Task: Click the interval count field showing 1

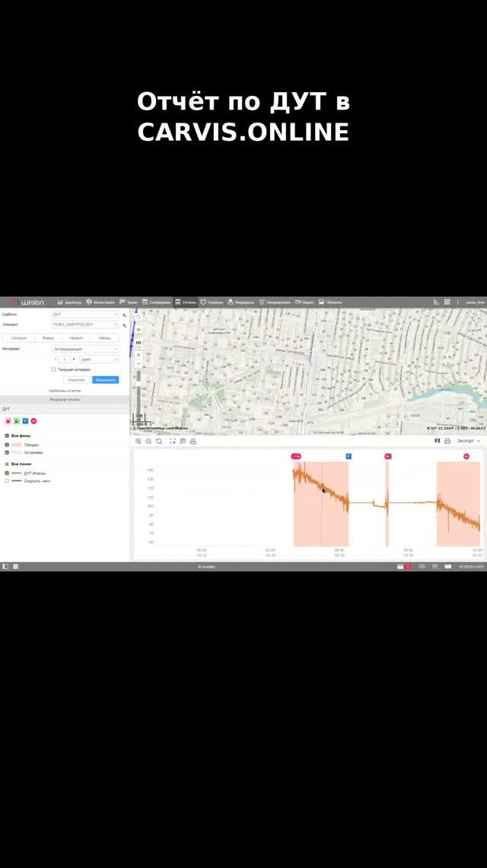Action: [65, 359]
